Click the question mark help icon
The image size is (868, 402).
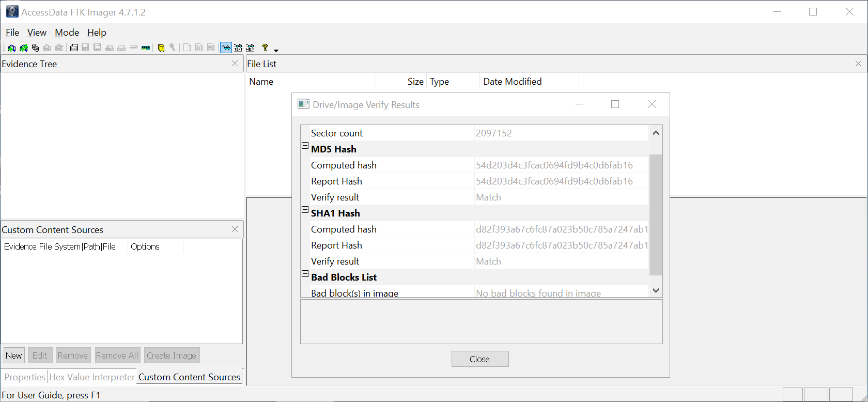tap(265, 48)
